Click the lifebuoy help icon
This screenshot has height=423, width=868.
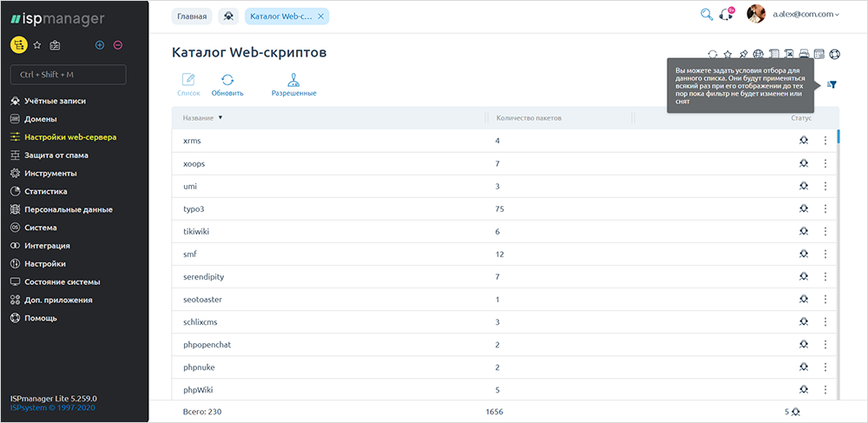pos(835,54)
